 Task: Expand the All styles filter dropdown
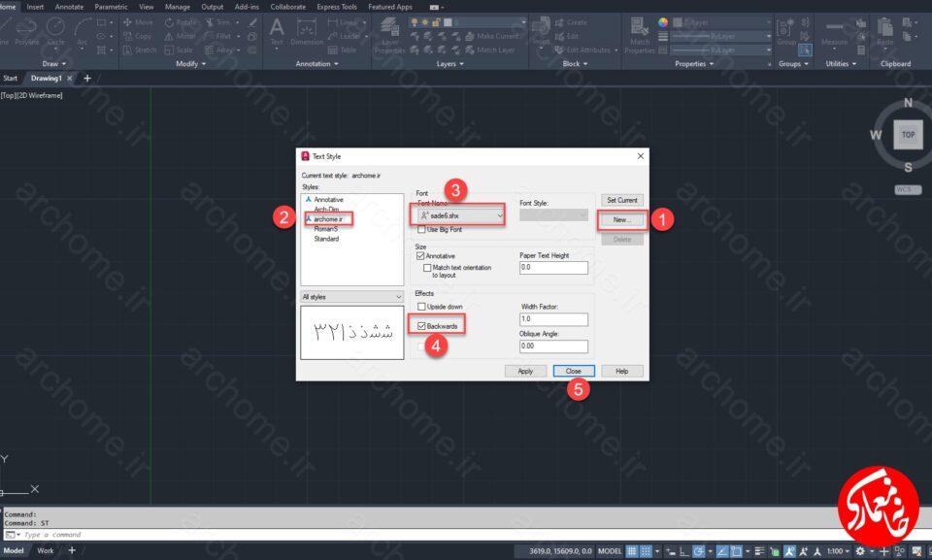tap(351, 297)
